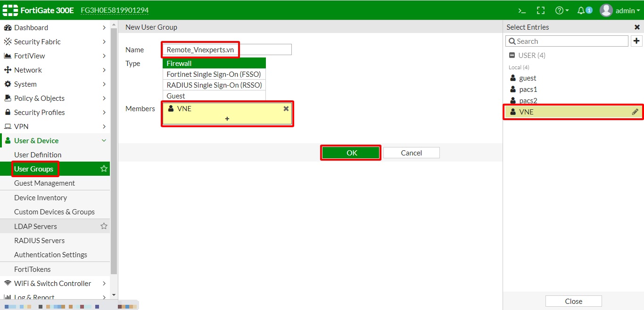The image size is (644, 310).
Task: Toggle the favorite star on User Groups
Action: click(x=104, y=169)
